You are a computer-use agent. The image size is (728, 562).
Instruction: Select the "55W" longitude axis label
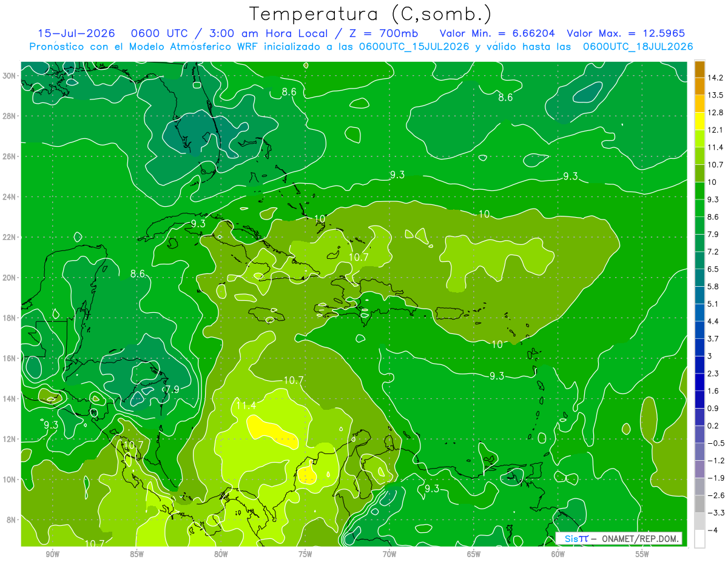(x=642, y=554)
